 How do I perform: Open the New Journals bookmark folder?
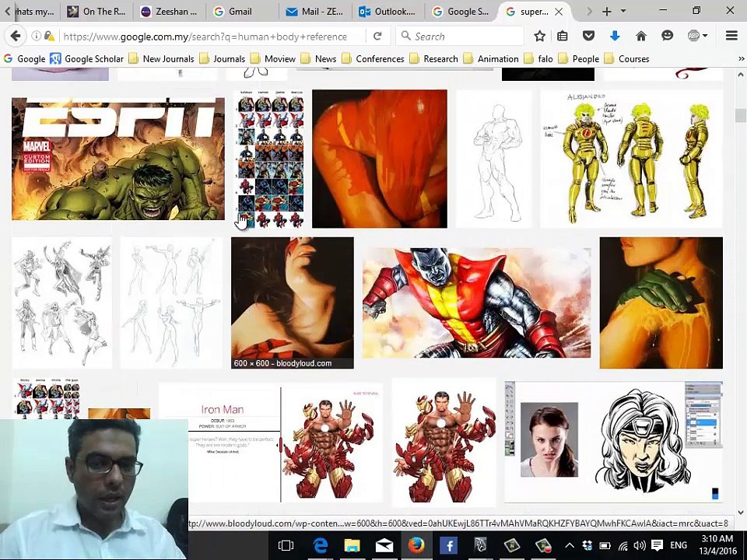(162, 59)
